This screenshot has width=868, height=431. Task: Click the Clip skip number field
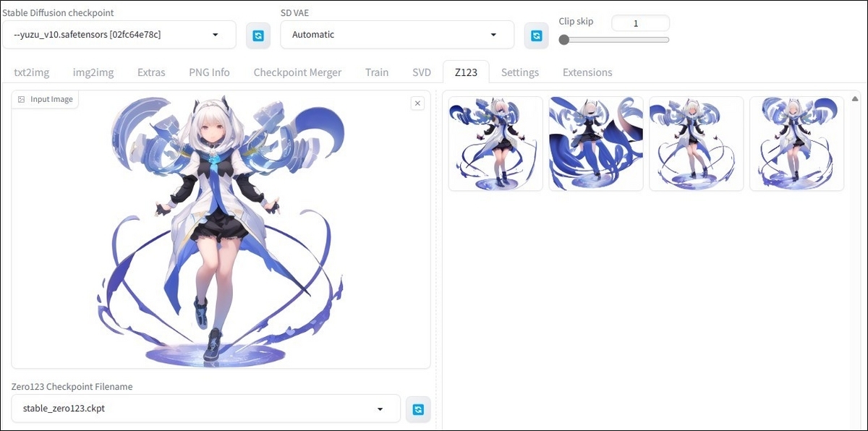[x=641, y=23]
